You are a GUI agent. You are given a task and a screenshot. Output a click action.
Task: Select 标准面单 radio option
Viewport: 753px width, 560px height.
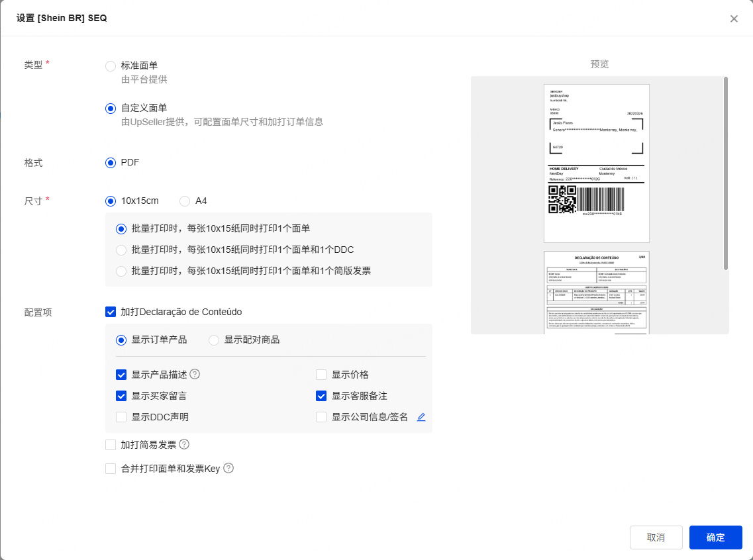click(111, 66)
